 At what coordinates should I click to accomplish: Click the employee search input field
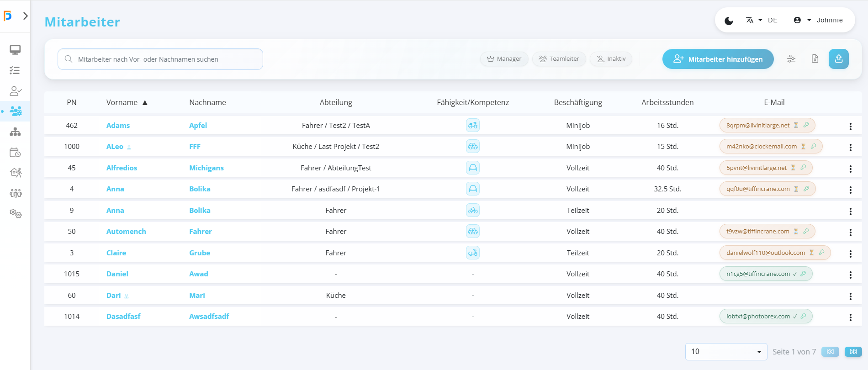[160, 59]
